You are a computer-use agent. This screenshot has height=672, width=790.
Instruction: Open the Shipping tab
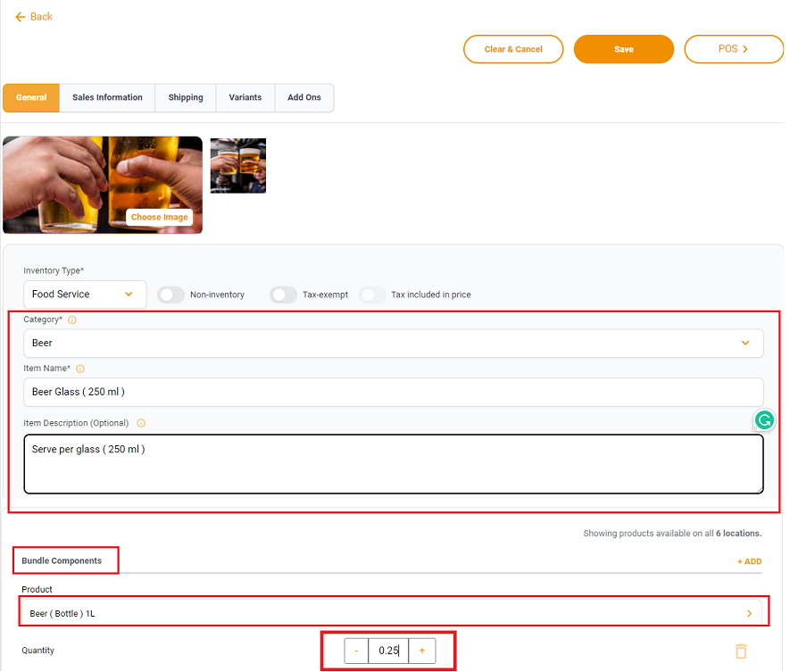pyautogui.click(x=186, y=98)
